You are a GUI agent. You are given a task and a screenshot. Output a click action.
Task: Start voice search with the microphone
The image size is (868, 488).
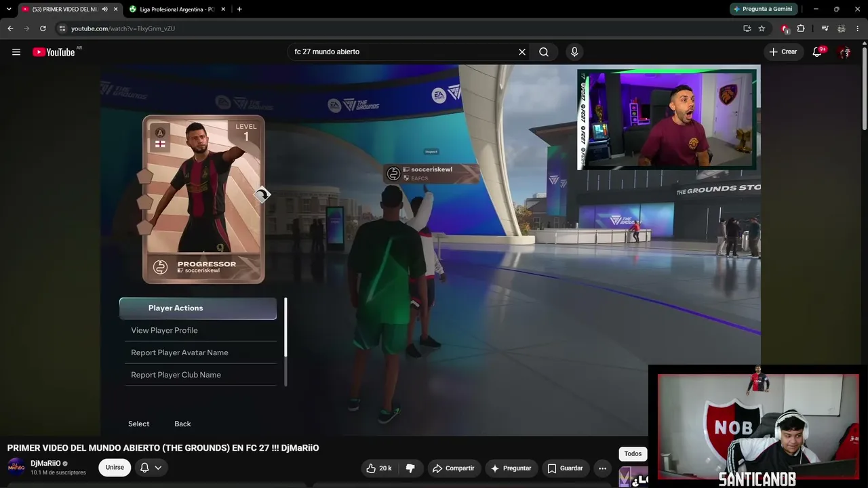[x=574, y=52]
